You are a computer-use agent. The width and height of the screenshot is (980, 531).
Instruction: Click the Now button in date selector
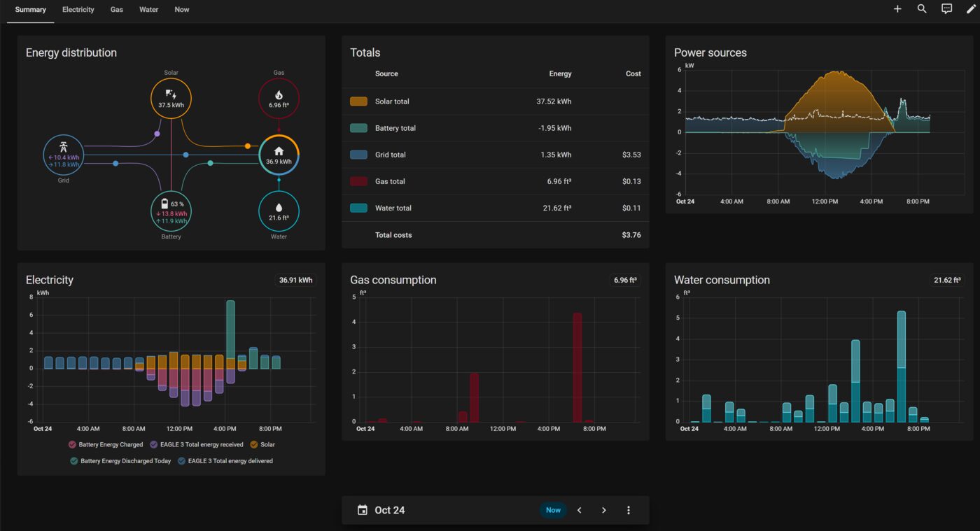(x=553, y=510)
